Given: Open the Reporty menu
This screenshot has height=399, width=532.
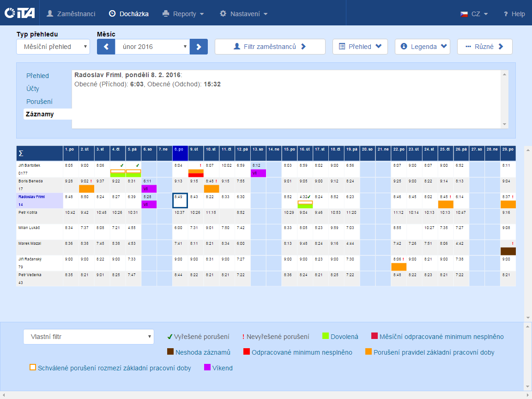Looking at the screenshot, I should (183, 14).
